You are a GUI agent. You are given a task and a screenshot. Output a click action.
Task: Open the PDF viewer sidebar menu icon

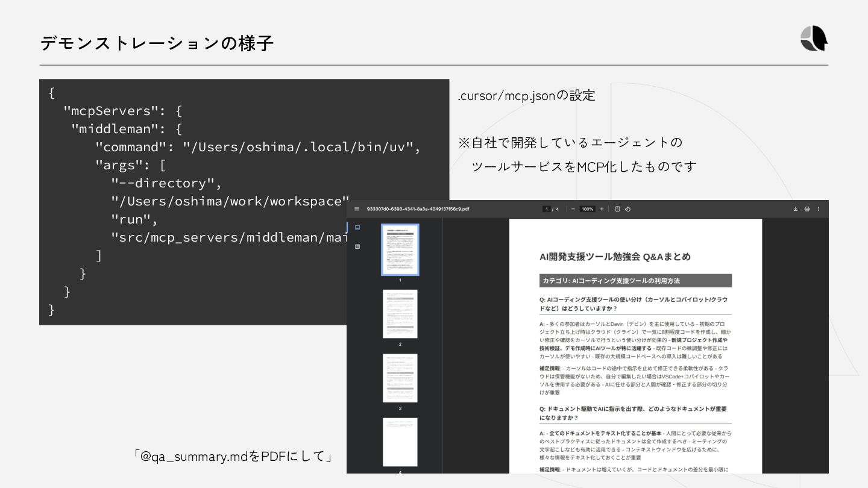click(357, 209)
